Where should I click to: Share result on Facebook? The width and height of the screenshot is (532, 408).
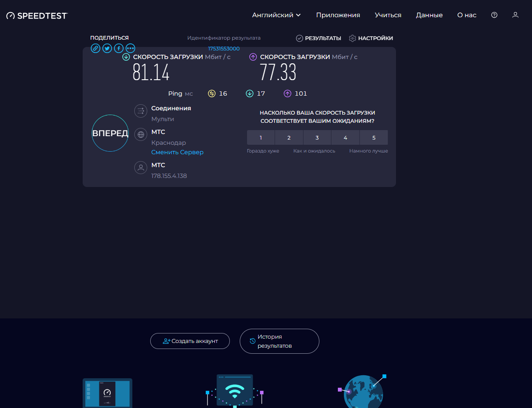point(119,48)
